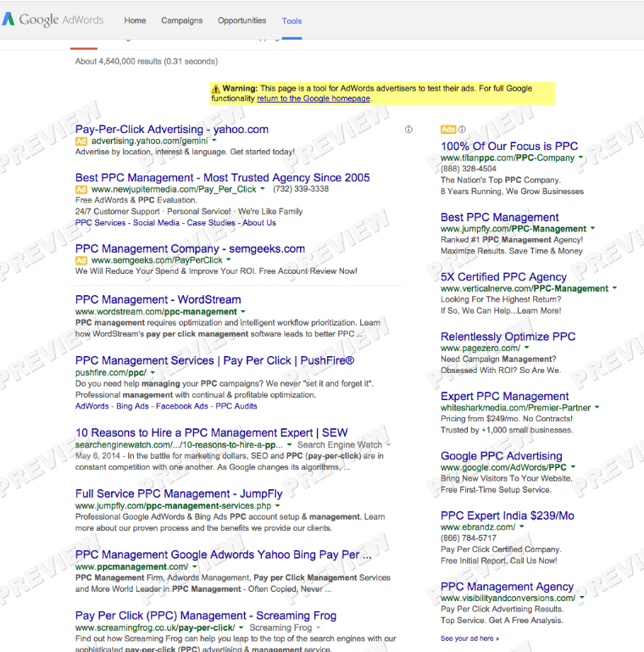Open 'PPC Expert India $239/Mo' ad

pyautogui.click(x=508, y=515)
